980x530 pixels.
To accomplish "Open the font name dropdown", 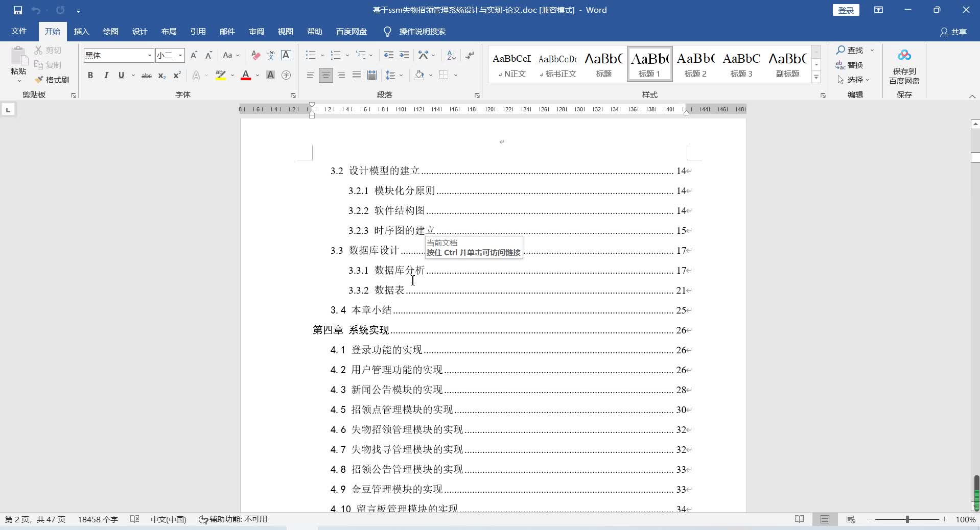I will pos(150,55).
